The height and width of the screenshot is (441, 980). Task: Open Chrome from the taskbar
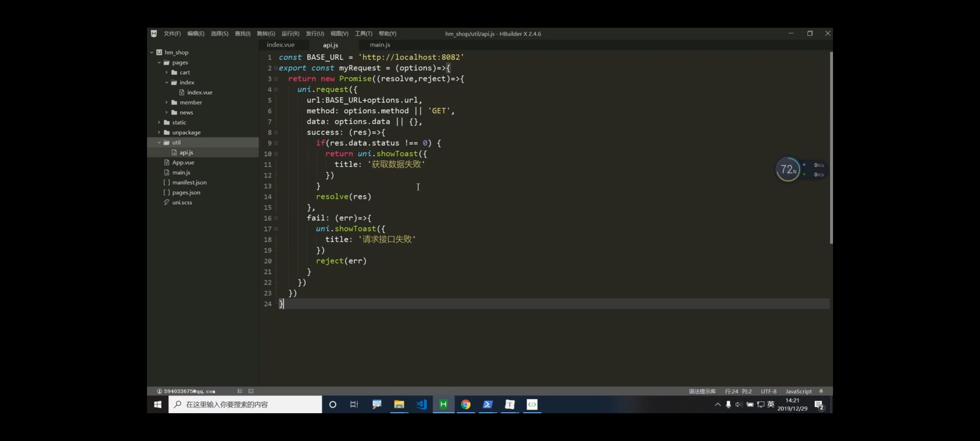[465, 404]
